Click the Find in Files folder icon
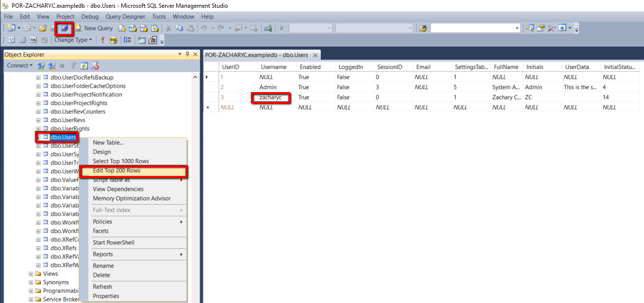 click(423, 28)
